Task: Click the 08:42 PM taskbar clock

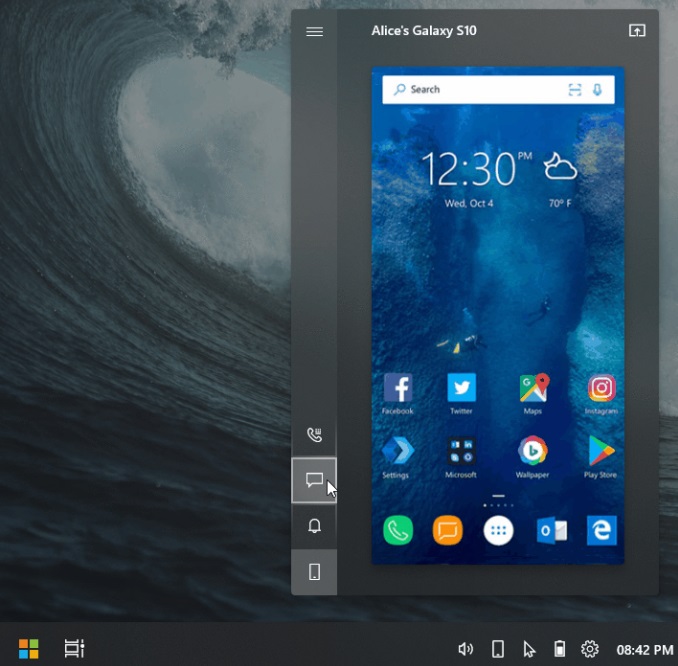Action: [645, 650]
